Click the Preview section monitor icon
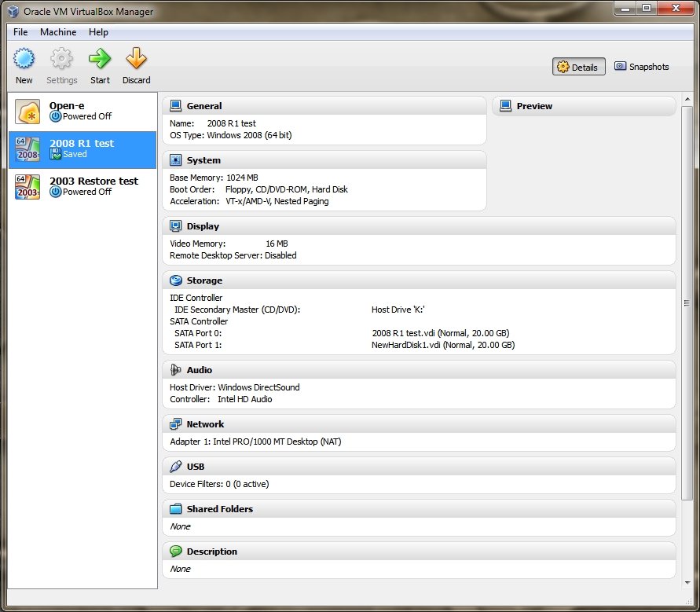Image resolution: width=700 pixels, height=612 pixels. tap(505, 106)
